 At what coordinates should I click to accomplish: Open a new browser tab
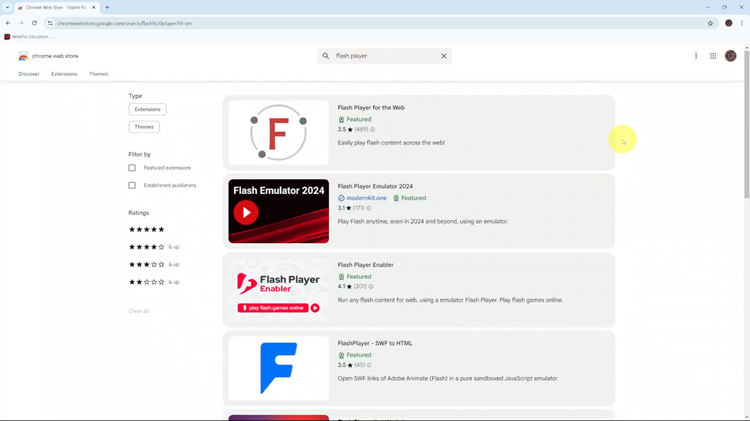coord(107,7)
